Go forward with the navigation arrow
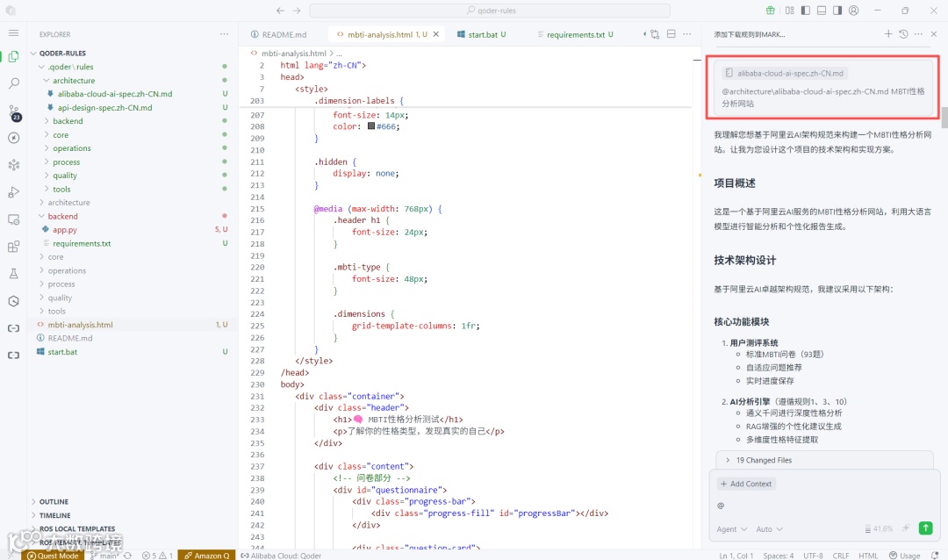 (297, 11)
